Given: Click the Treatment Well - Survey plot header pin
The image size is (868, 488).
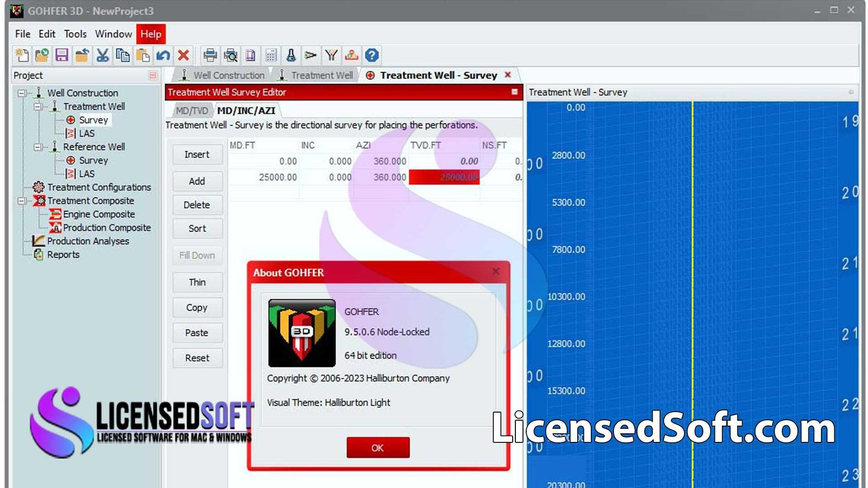Looking at the screenshot, I should click(851, 92).
